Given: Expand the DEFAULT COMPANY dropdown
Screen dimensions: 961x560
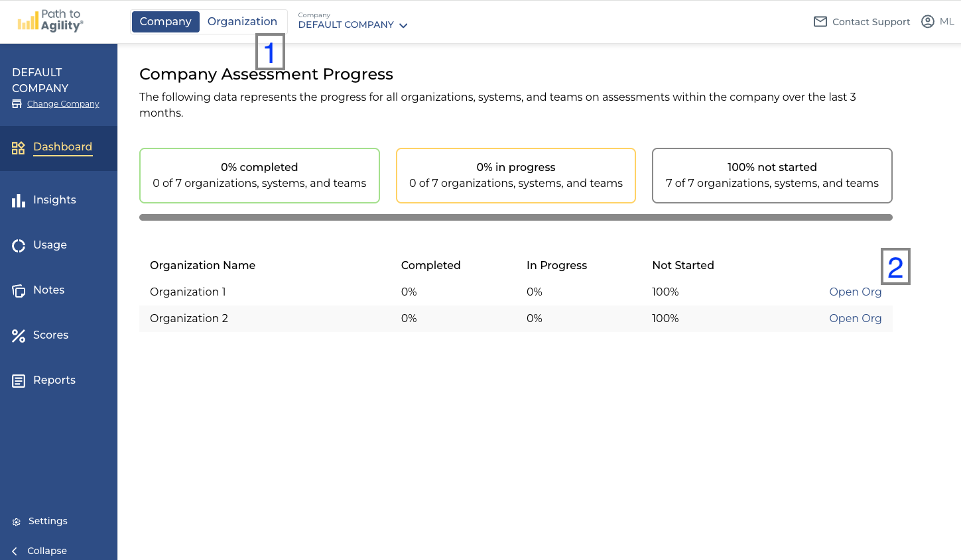Looking at the screenshot, I should (353, 25).
